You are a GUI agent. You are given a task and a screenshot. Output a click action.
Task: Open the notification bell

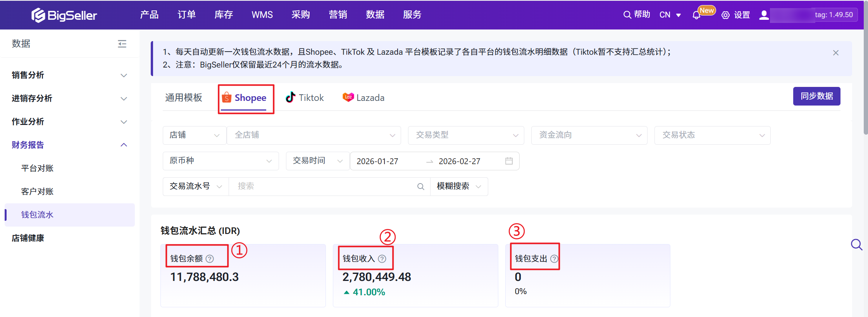(x=696, y=15)
